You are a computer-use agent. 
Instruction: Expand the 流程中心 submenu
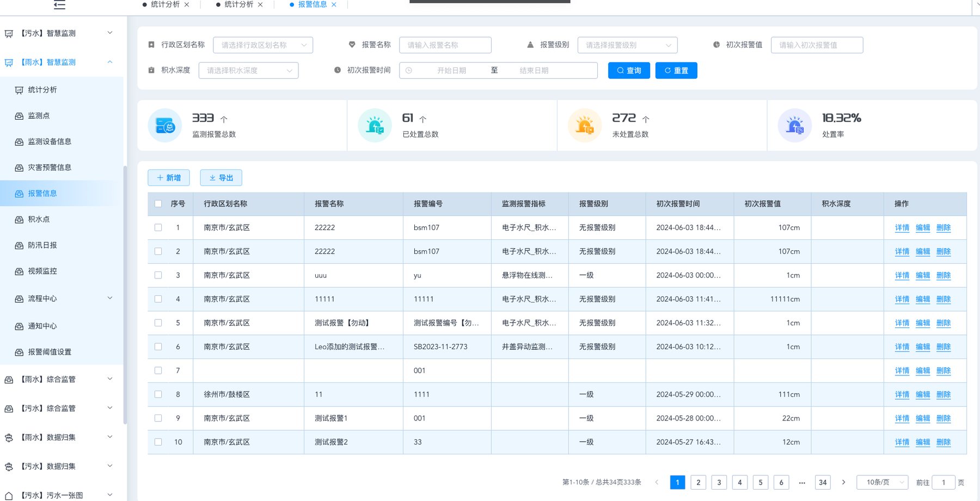(x=110, y=298)
